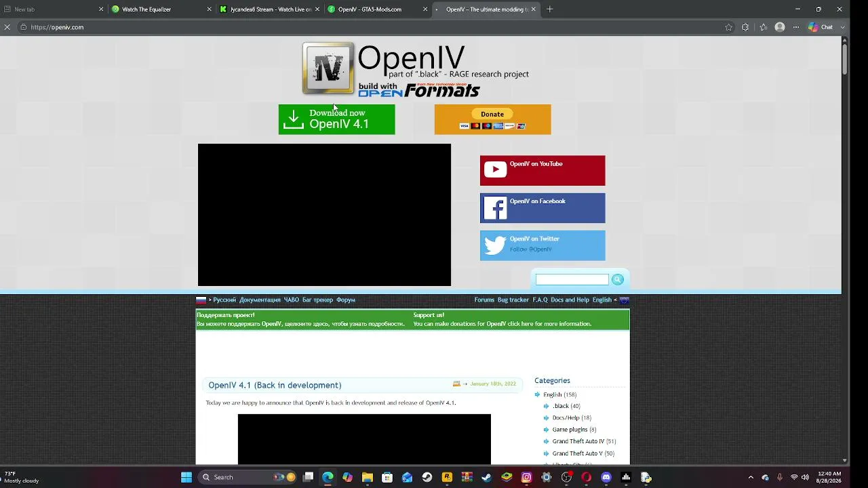Image resolution: width=868 pixels, height=488 pixels.
Task: Click the site search input field
Action: (572, 279)
